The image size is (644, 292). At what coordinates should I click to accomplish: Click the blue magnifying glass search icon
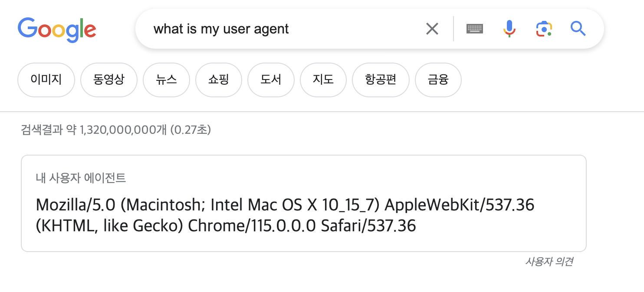click(578, 29)
